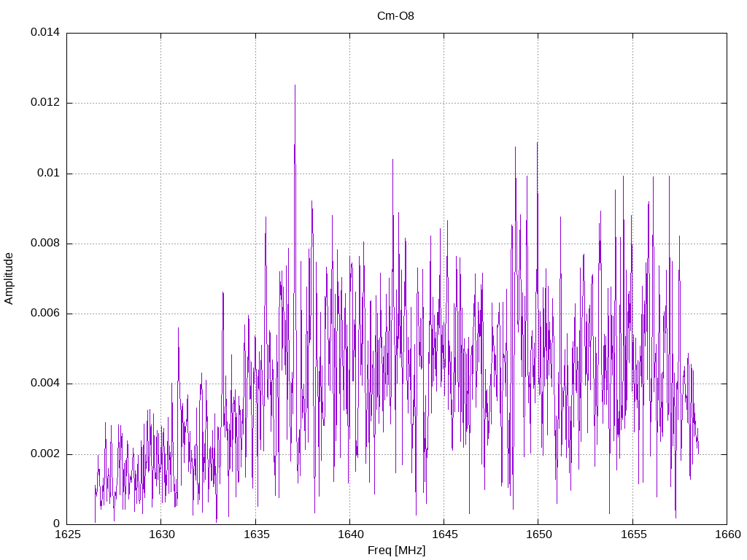Click the y-axis tick value 0
Screen dimensions: 747x560
click(x=57, y=524)
